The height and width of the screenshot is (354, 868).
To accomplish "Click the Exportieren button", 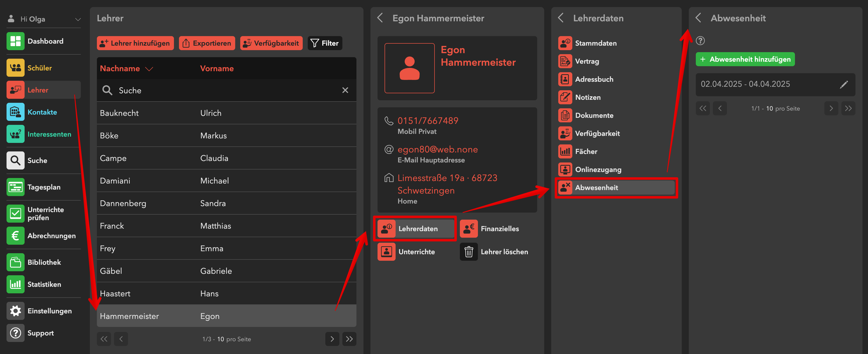I will [x=207, y=43].
